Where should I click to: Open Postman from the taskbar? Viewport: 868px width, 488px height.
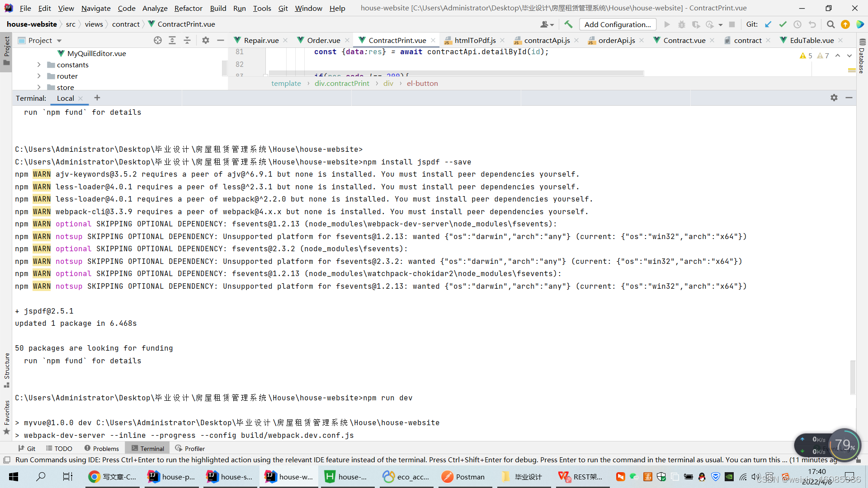(463, 477)
